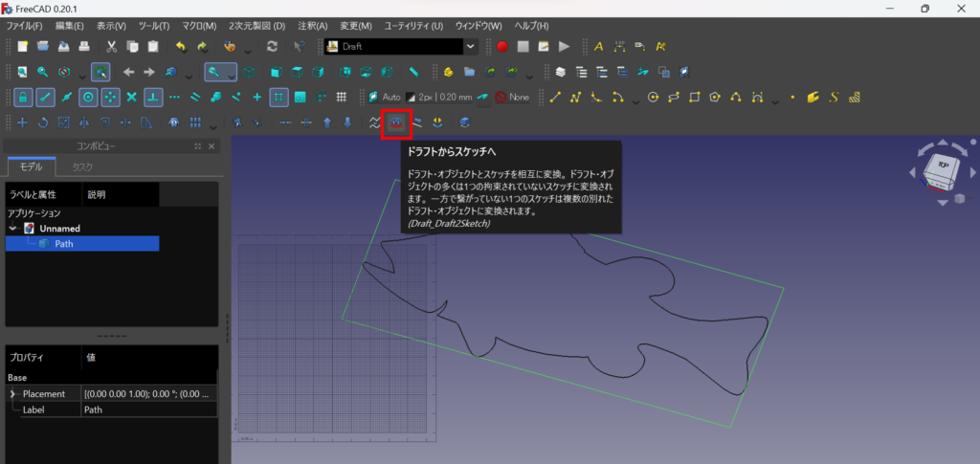This screenshot has height=464, width=980.
Task: Expand the Placement property row
Action: pos(12,394)
